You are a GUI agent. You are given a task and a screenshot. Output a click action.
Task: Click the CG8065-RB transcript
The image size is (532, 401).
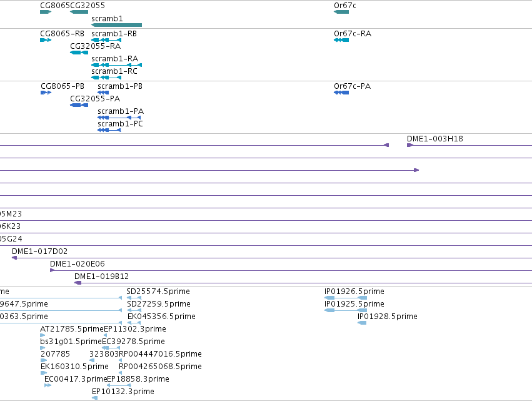pyautogui.click(x=46, y=40)
